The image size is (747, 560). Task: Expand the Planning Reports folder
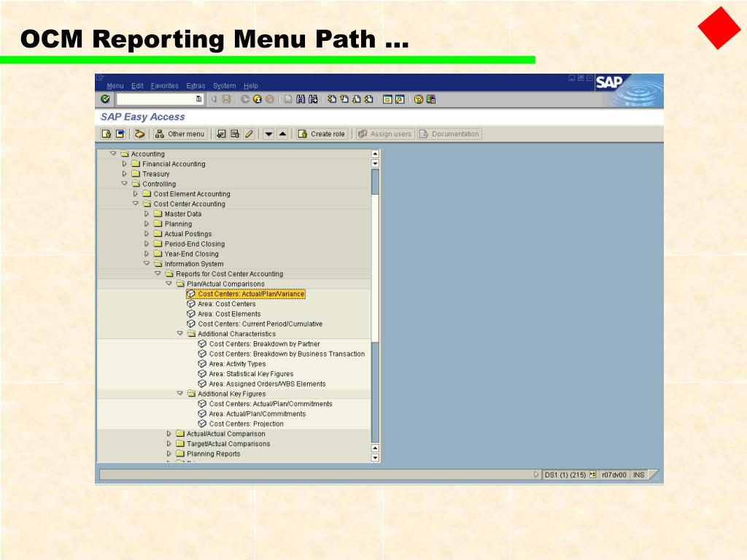coord(169,454)
